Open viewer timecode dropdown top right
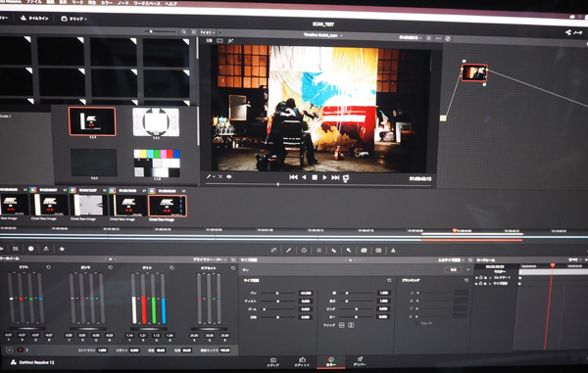The width and height of the screenshot is (588, 373). [x=411, y=38]
